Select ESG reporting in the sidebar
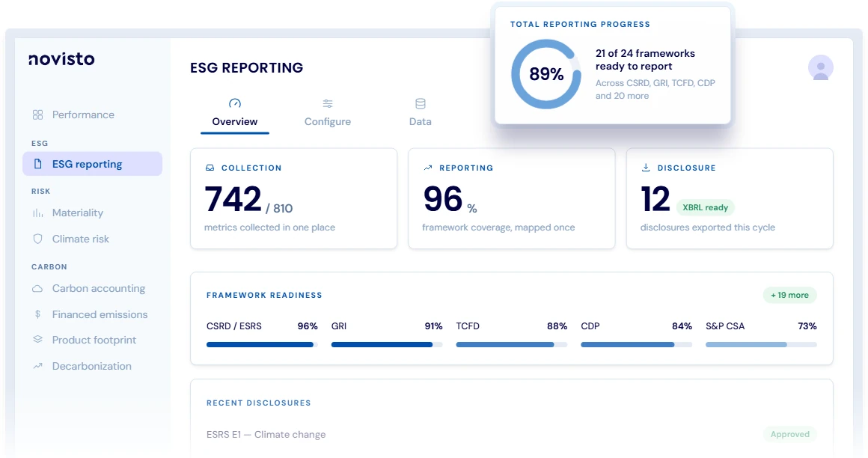Image resolution: width=868 pixels, height=458 pixels. pyautogui.click(x=93, y=164)
